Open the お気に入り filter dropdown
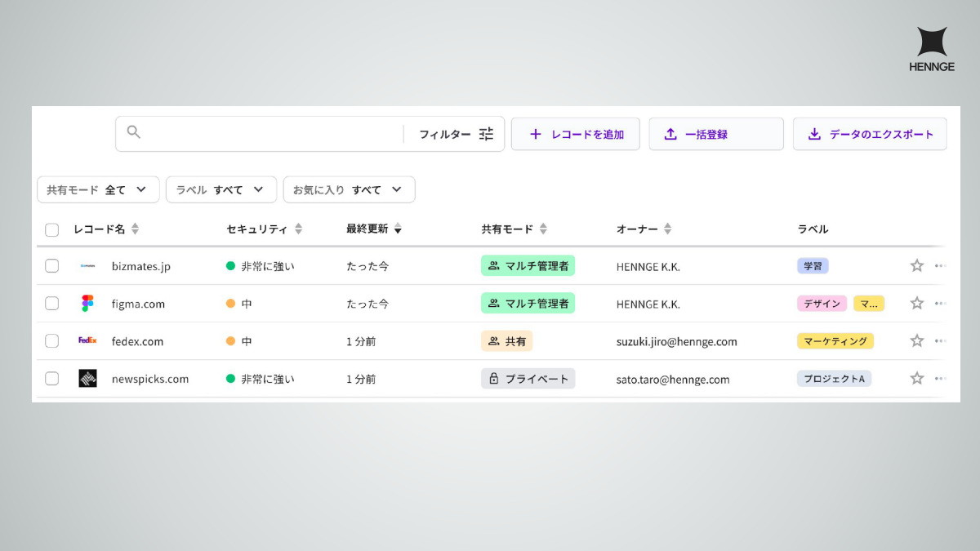The height and width of the screenshot is (551, 980). click(349, 189)
